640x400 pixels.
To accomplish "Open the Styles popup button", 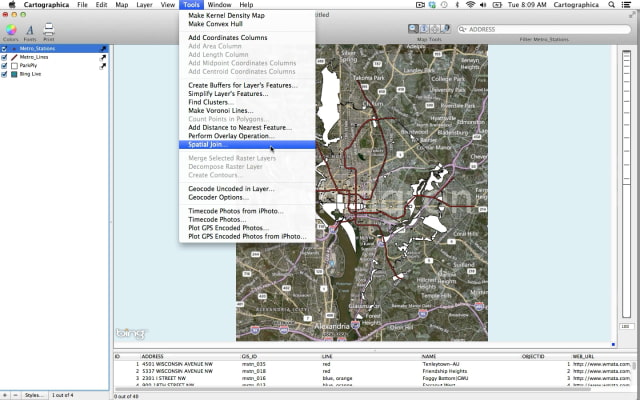I will click(x=34, y=396).
